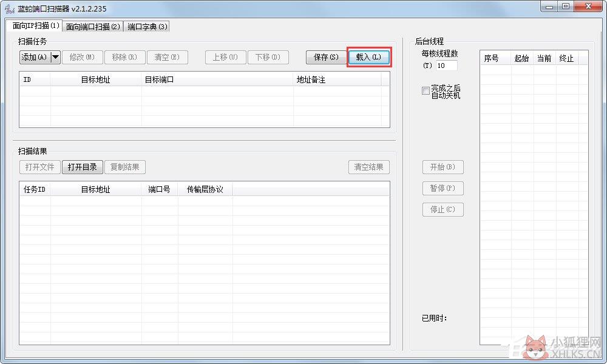
Task: Enable 完成之后自动关机 checkbox
Action: pos(426,90)
